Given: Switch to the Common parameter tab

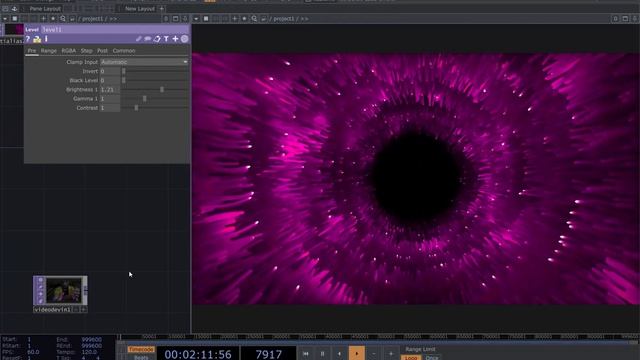Looking at the screenshot, I should pos(124,51).
